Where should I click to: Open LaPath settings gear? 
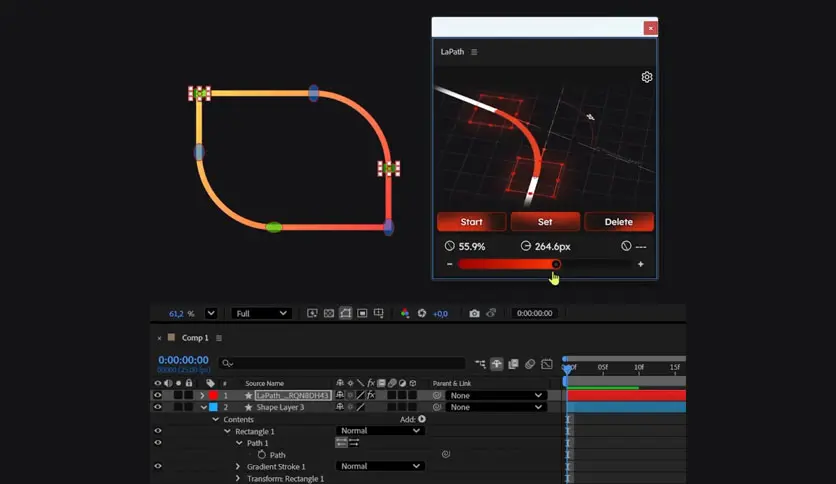(x=647, y=77)
